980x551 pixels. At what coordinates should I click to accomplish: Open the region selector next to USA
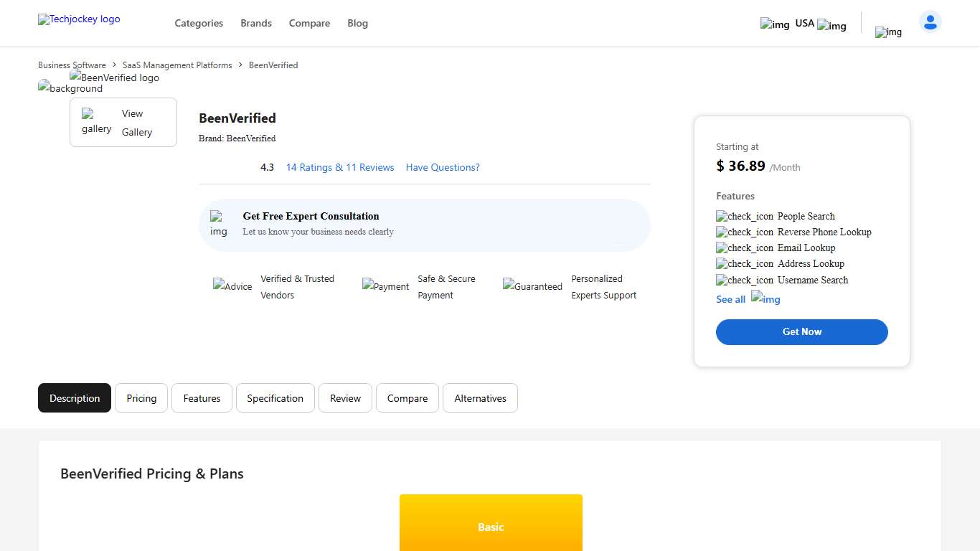pyautogui.click(x=831, y=26)
